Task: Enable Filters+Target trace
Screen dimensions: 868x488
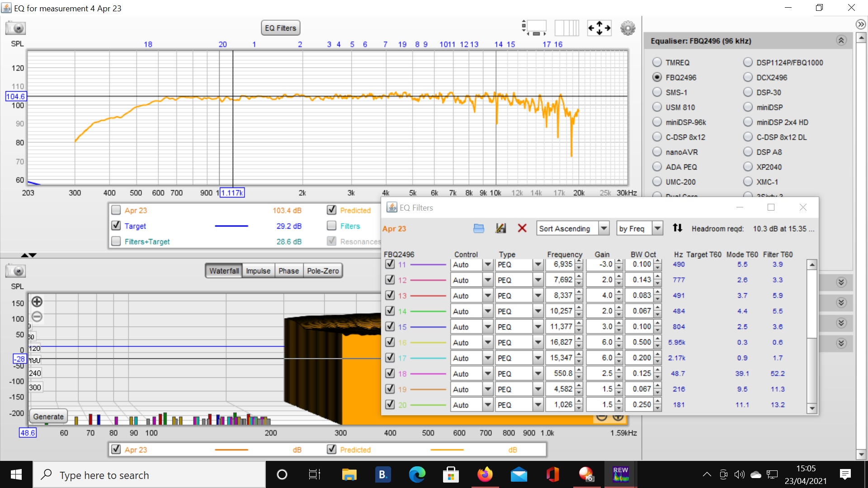Action: (116, 241)
